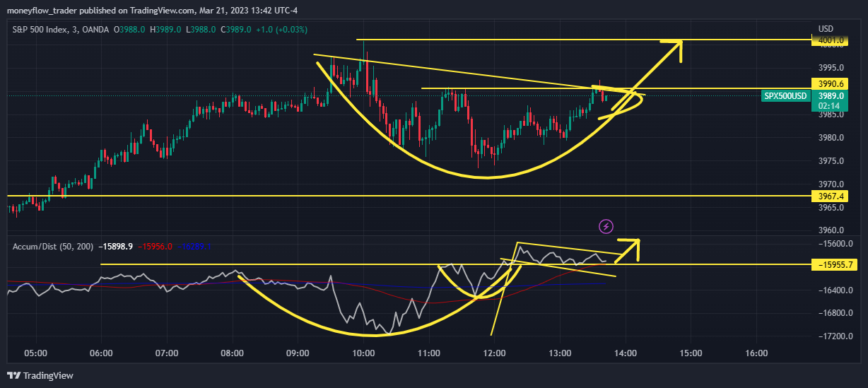Image resolution: width=868 pixels, height=388 pixels.
Task: Click the 14:00 time axis label
Action: tap(626, 352)
